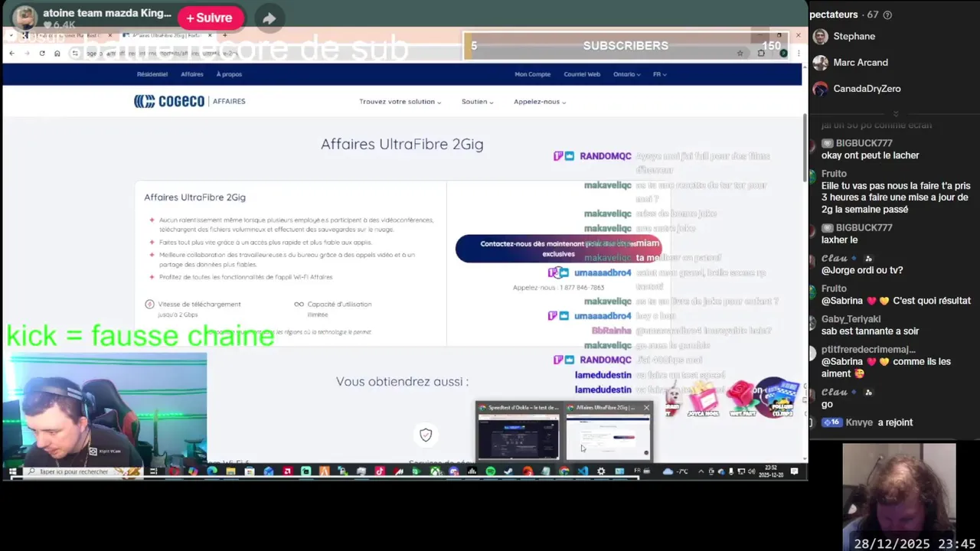Open the browser extensions puzzle icon
Image resolution: width=980 pixels, height=551 pixels.
pyautogui.click(x=761, y=53)
